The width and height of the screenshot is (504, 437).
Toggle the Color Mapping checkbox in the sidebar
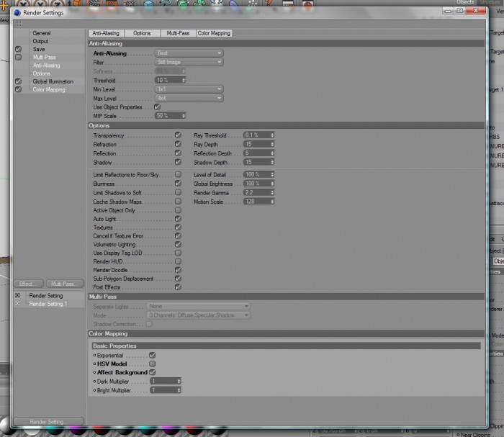pyautogui.click(x=18, y=89)
